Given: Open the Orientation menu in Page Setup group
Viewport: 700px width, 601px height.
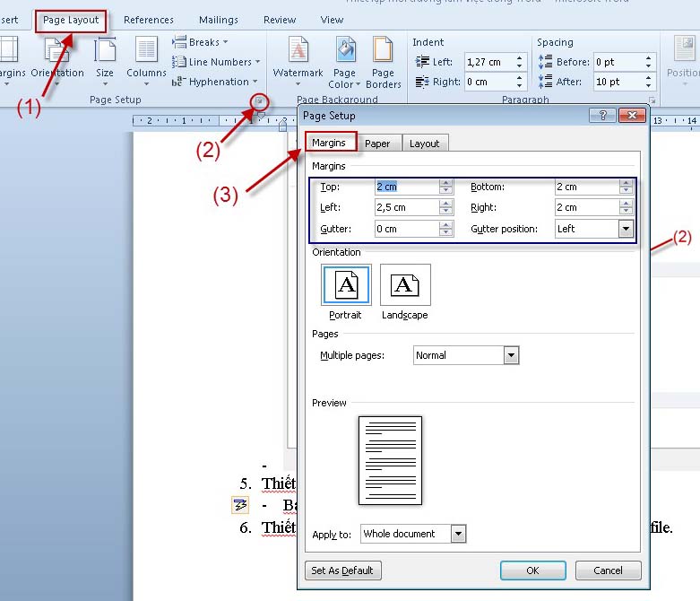Looking at the screenshot, I should point(57,62).
